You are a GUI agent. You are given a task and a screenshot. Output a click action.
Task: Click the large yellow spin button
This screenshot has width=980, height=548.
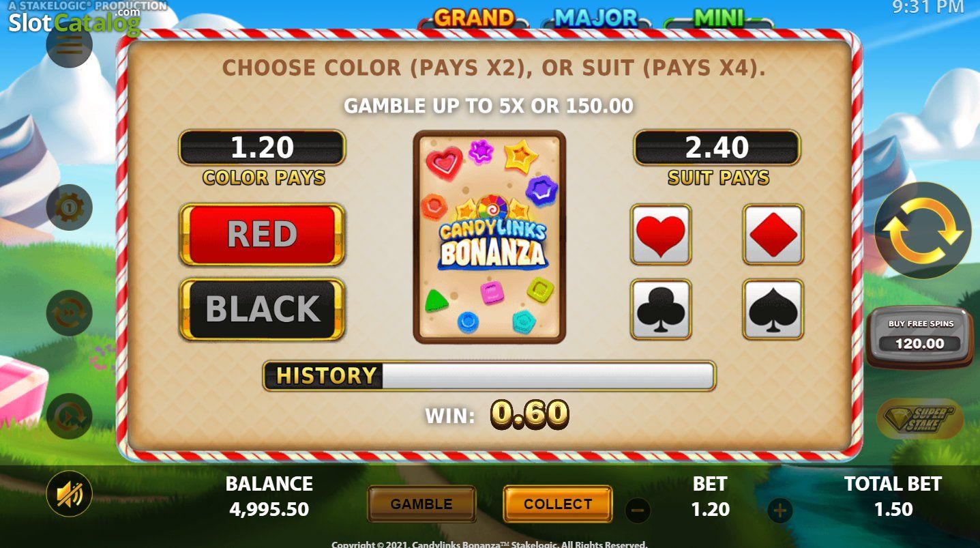click(923, 231)
